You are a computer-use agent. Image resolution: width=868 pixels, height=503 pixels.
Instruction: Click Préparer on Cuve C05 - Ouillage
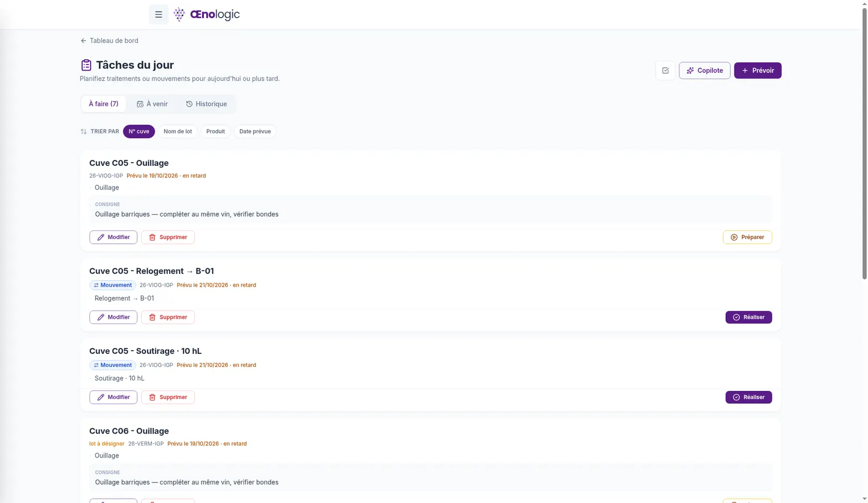(x=748, y=237)
